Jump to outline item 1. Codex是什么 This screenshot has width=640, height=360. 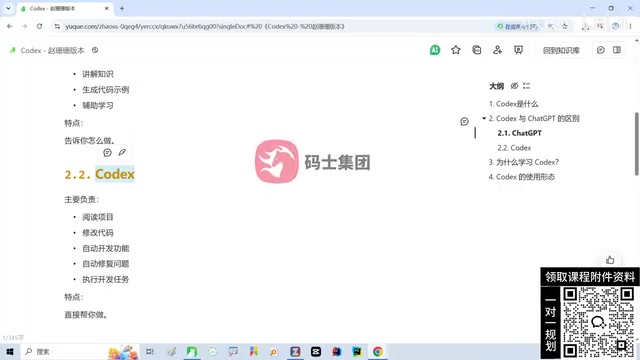coord(513,104)
